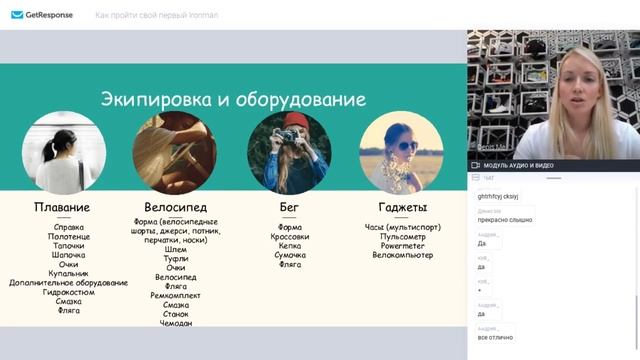Click 'Шлем' in cycling list
640x360 pixels.
click(x=176, y=249)
